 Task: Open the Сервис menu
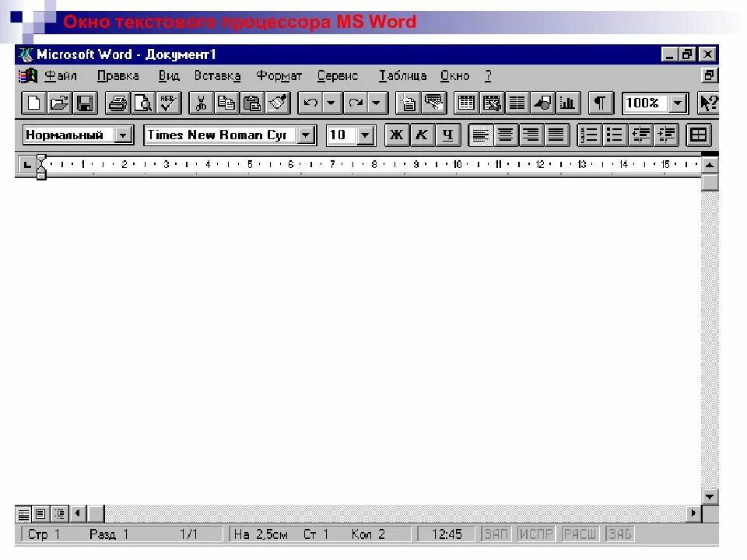point(338,75)
